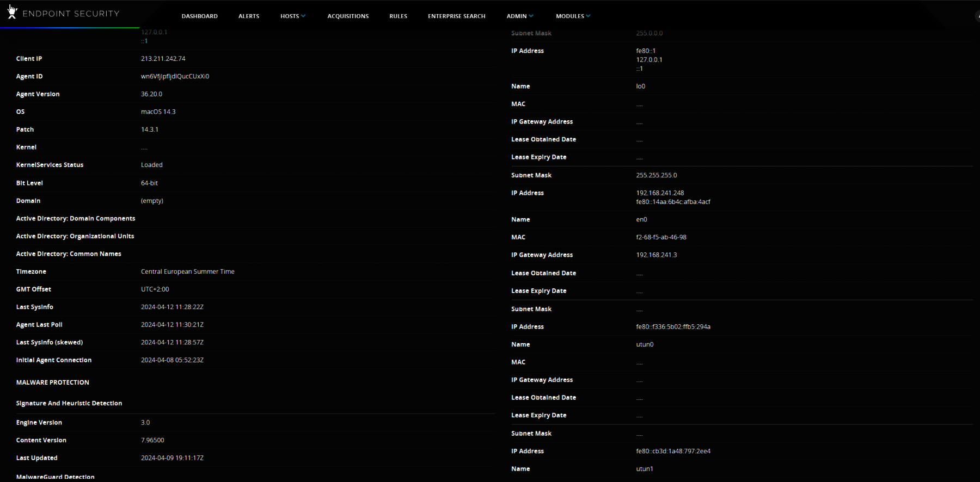
Task: Click the Client IP value 213.211.242.74
Action: [x=163, y=59]
